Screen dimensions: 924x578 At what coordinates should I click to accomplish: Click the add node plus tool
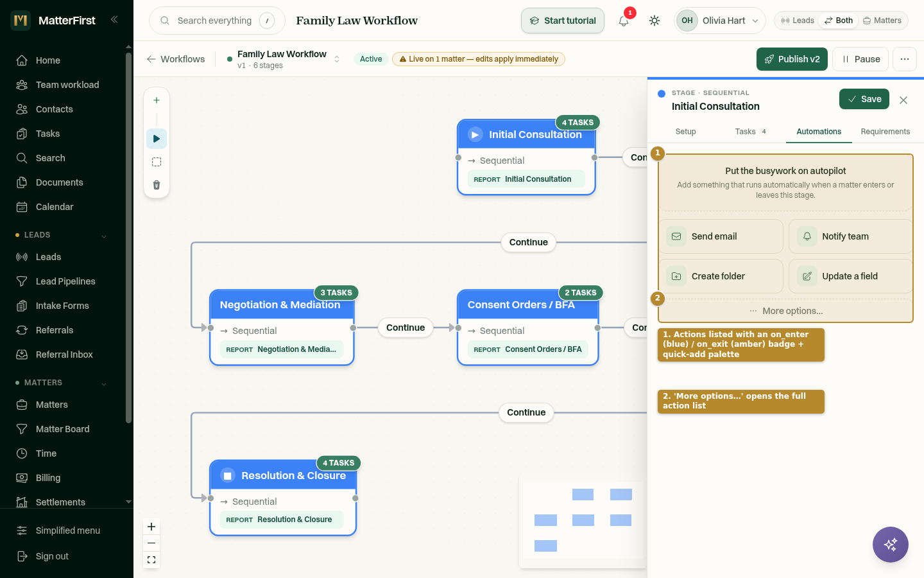pyautogui.click(x=157, y=100)
